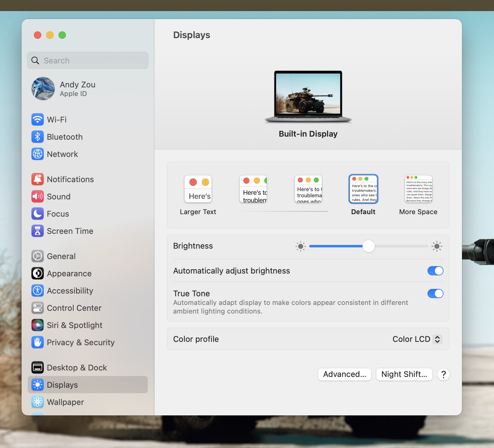494x448 pixels.
Task: Click the "Built-in Display" caption
Action: click(x=308, y=134)
